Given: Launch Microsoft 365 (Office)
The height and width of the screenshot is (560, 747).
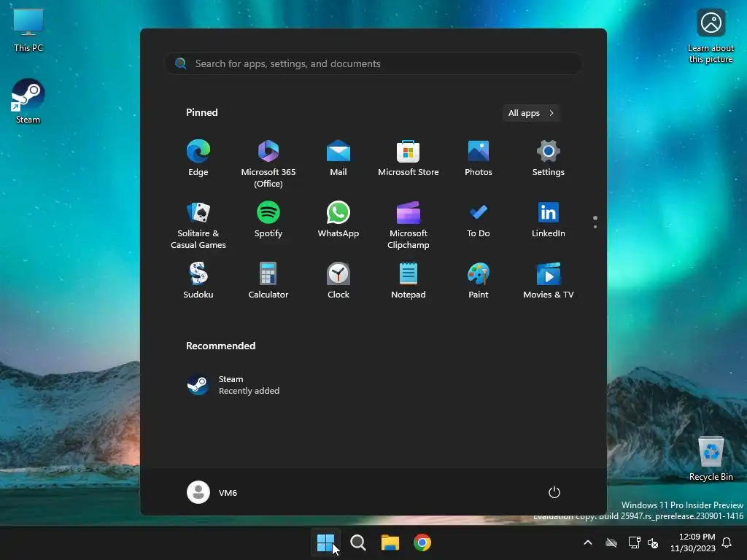Looking at the screenshot, I should tap(268, 163).
